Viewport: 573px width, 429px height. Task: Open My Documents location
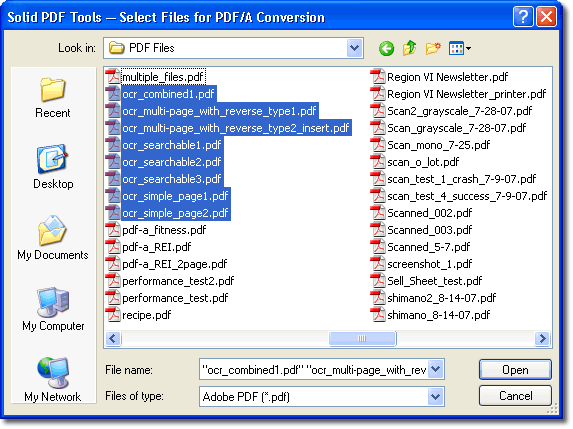click(53, 238)
